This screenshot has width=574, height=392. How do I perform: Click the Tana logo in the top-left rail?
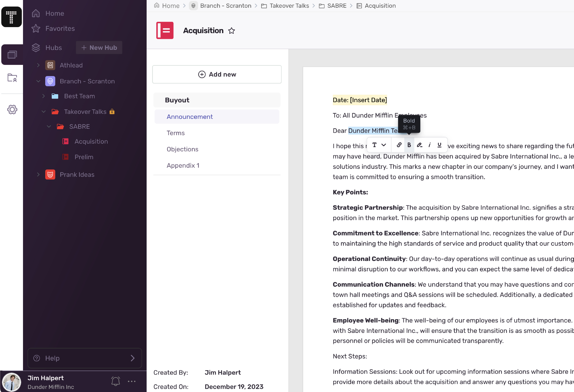tap(11, 17)
